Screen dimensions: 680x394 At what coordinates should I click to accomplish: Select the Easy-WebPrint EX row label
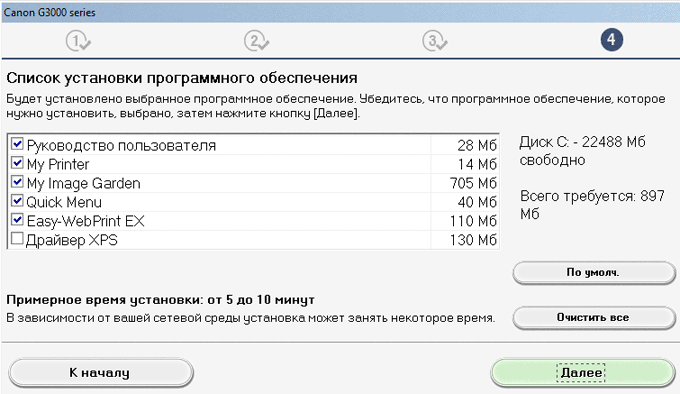pos(85,221)
